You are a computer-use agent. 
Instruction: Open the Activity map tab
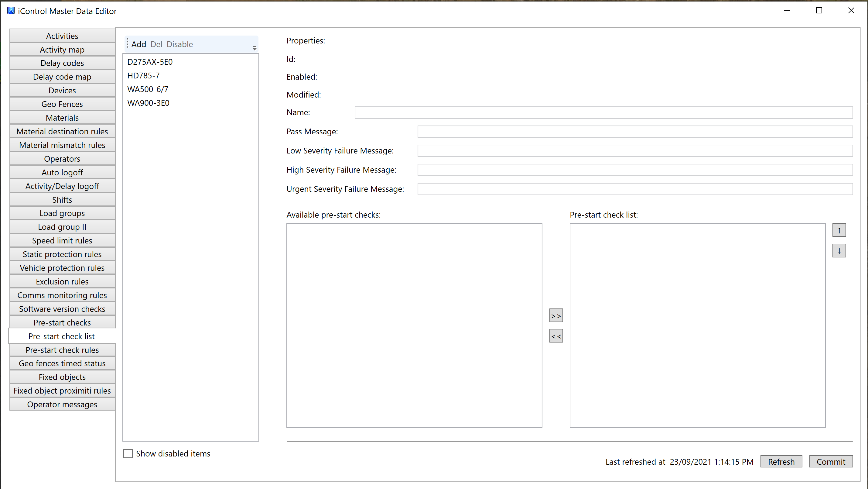click(62, 50)
